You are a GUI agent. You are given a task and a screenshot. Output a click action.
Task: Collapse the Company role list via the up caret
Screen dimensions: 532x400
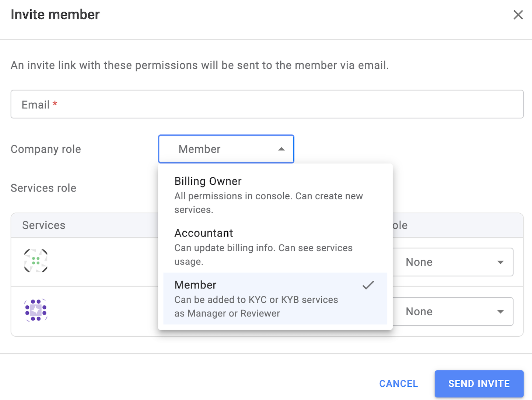tap(281, 149)
